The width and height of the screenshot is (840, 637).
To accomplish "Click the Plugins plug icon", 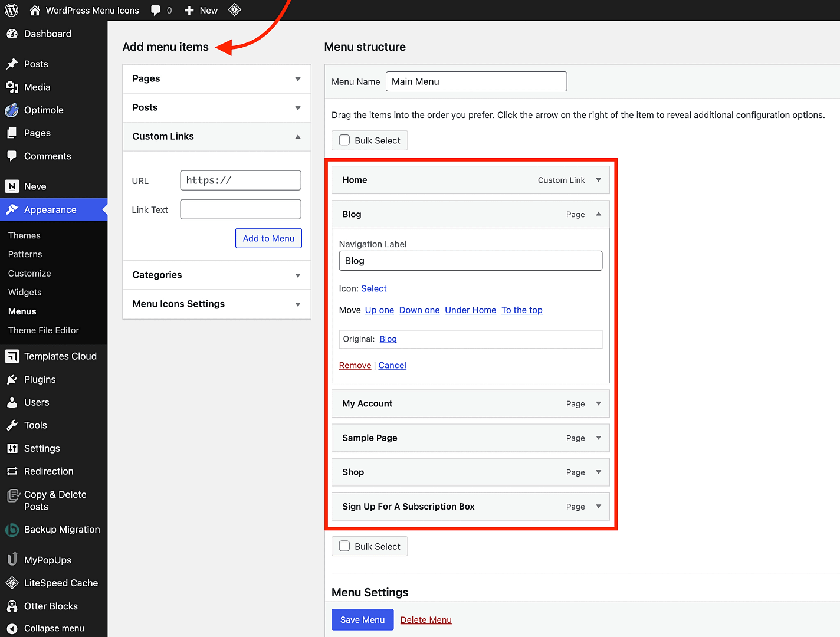I will pos(12,379).
